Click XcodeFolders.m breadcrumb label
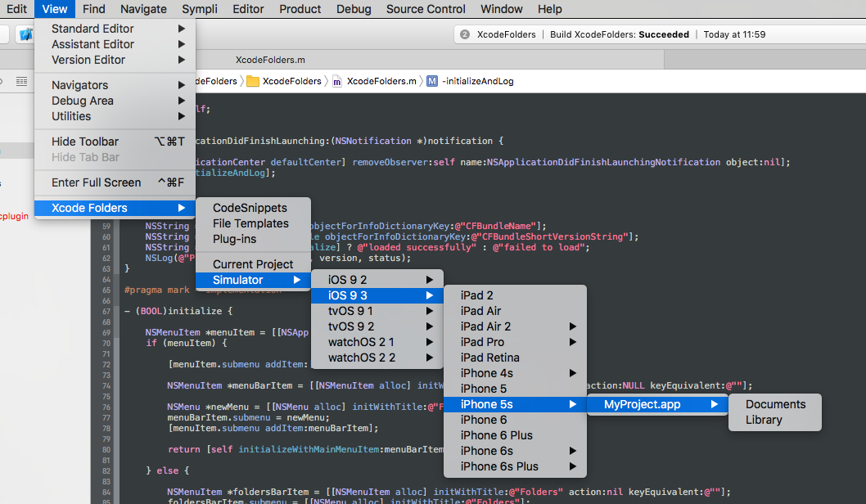Image resolution: width=866 pixels, height=504 pixels. click(381, 81)
